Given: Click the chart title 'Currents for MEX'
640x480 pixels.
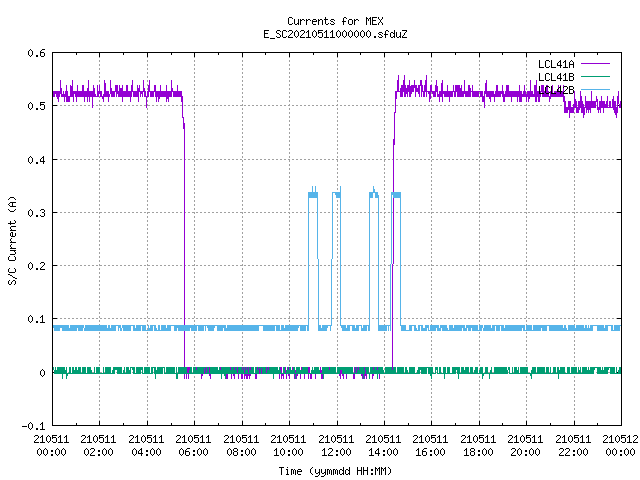Looking at the screenshot, I should (335, 21).
